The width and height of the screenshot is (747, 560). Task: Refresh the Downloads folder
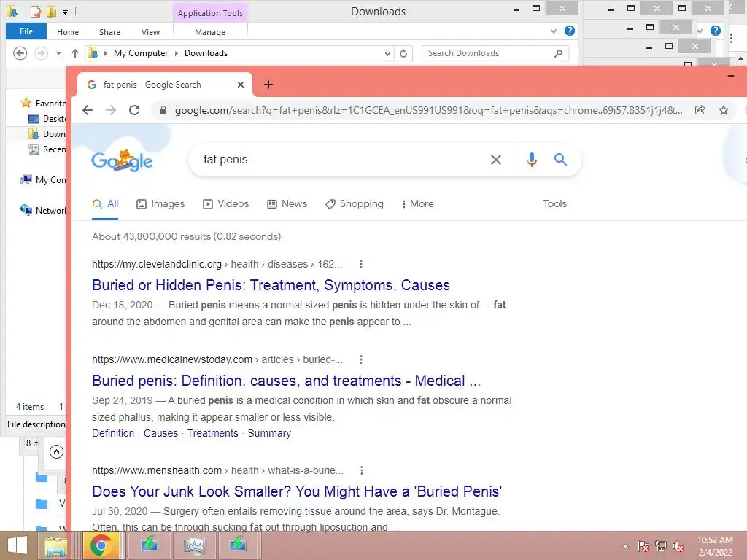403,53
